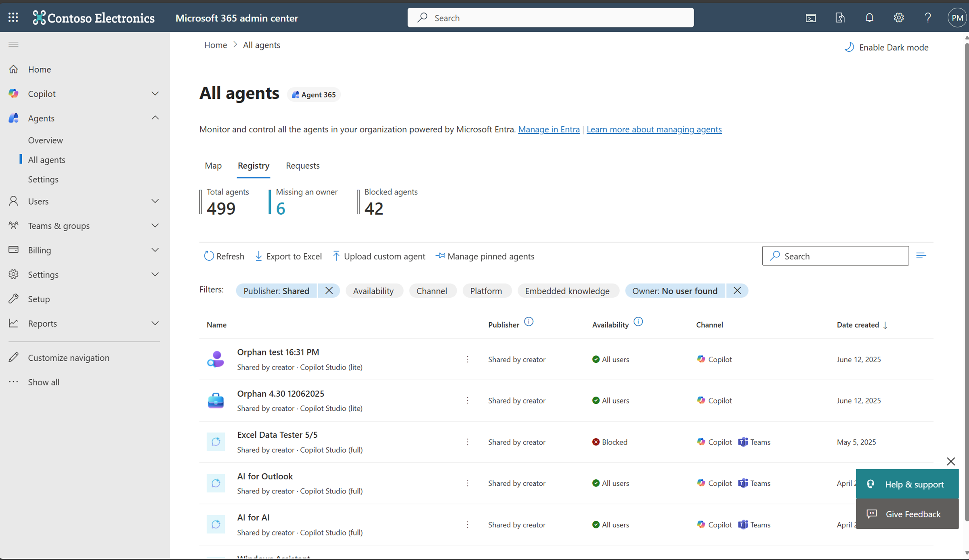
Task: Expand the Teams & groups section
Action: (155, 226)
